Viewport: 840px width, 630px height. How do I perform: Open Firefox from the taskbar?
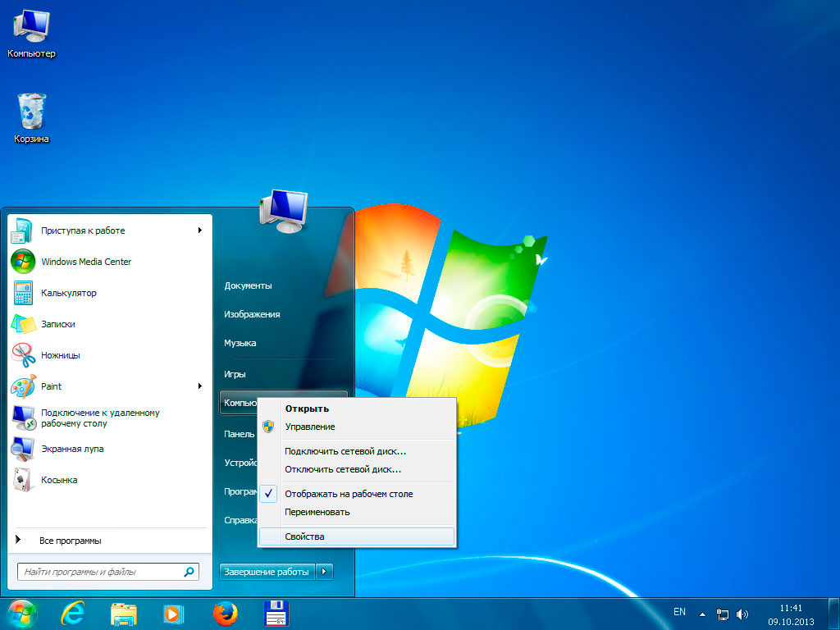click(225, 614)
